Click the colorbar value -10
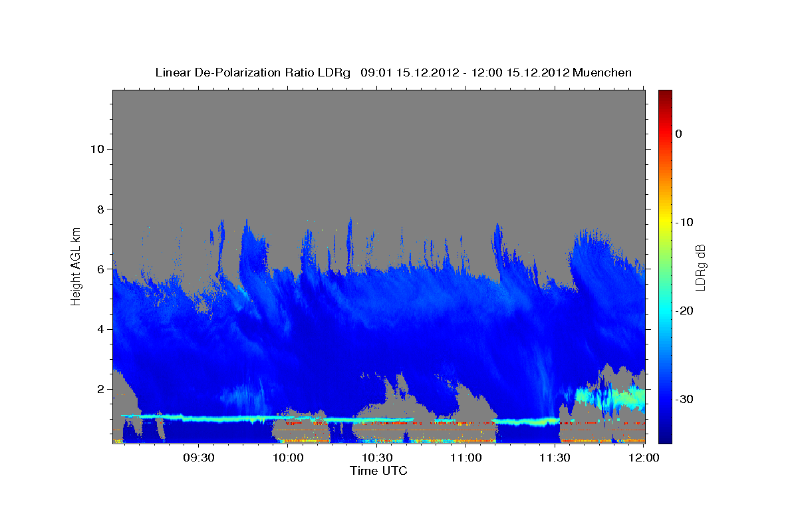798x532 pixels. point(685,222)
